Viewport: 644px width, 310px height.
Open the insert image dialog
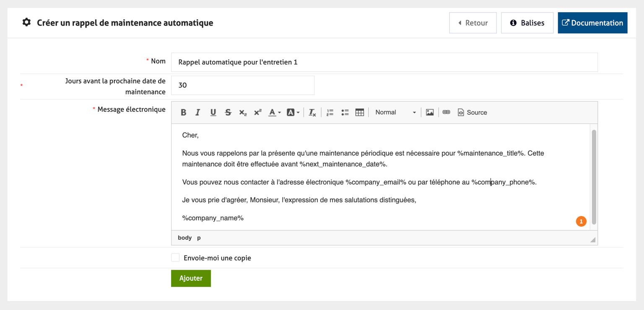click(430, 112)
